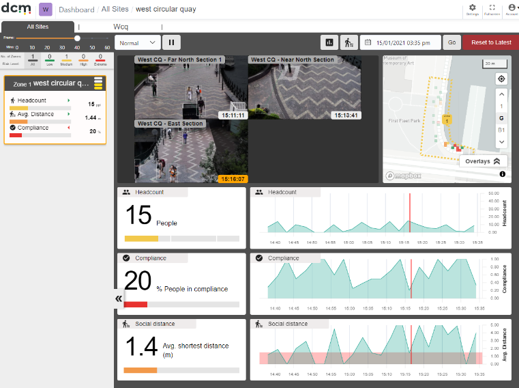This screenshot has height=388, width=519.
Task: Collapse the sidebar with double chevron
Action: [119, 298]
